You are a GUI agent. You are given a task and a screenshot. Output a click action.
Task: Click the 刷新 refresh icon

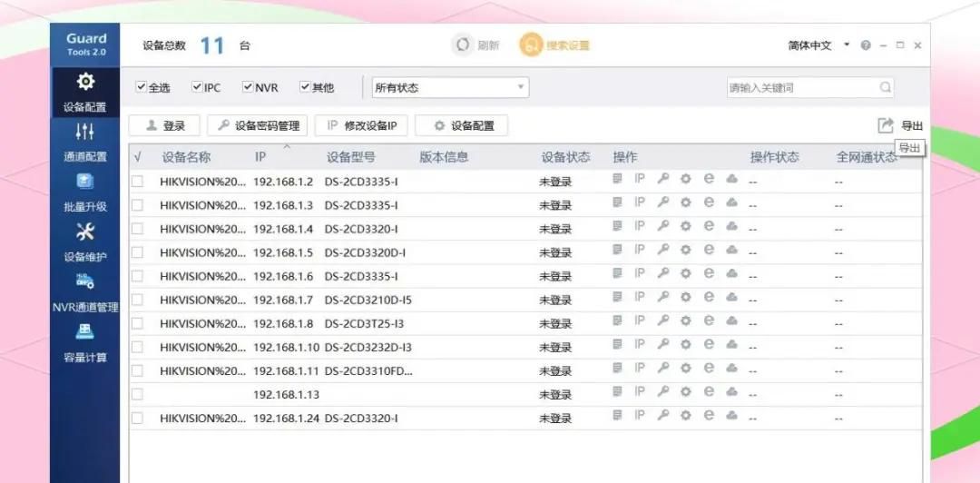click(x=463, y=45)
